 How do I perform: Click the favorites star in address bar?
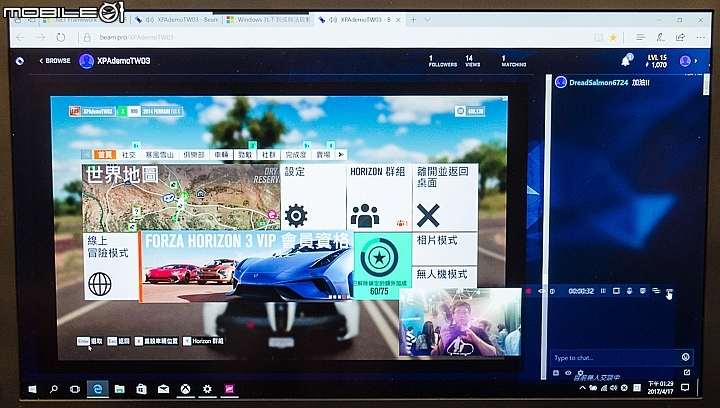[x=613, y=38]
